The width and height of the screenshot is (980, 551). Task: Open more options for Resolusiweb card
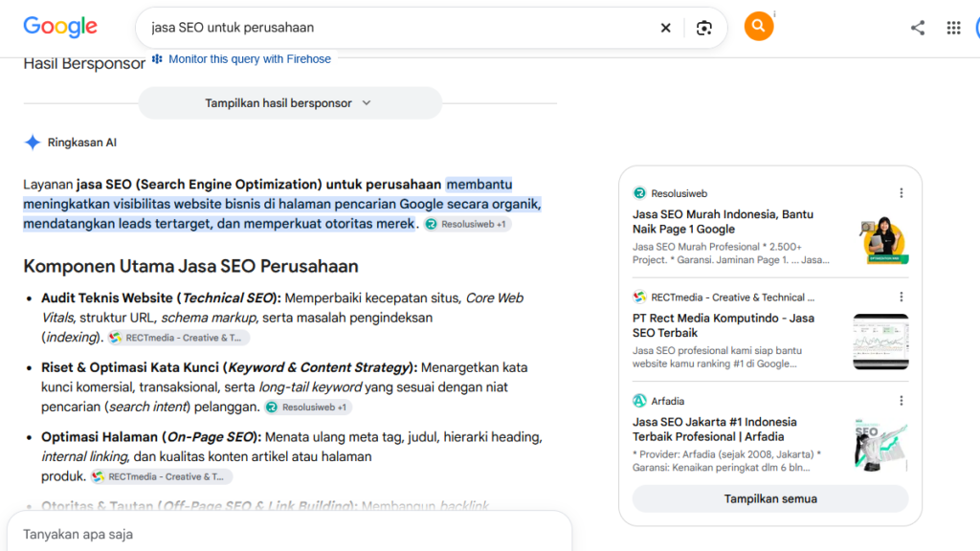click(x=902, y=193)
